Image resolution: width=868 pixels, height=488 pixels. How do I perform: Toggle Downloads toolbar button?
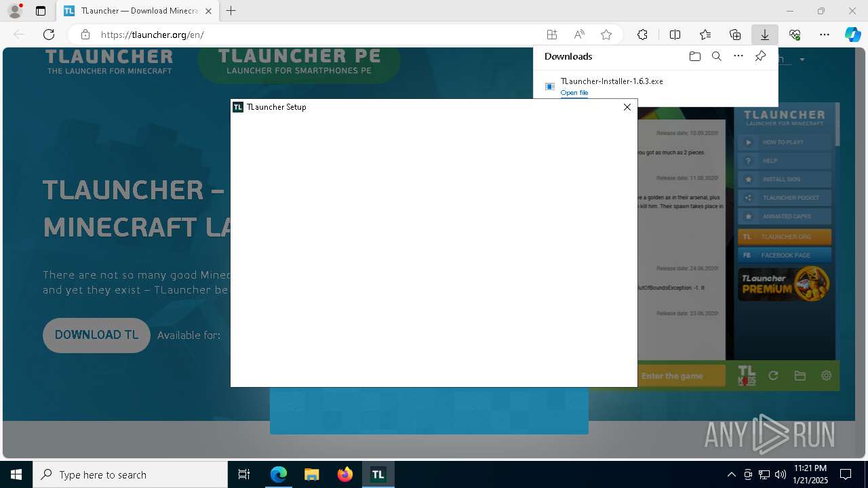[765, 35]
